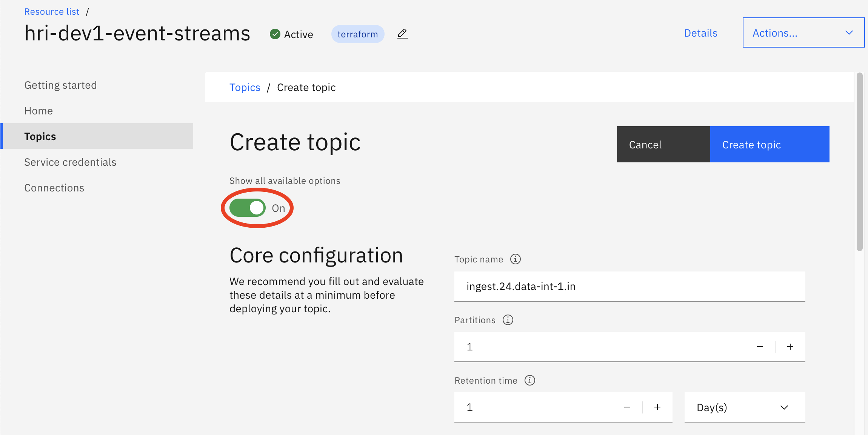Viewport: 868px width, 435px height.
Task: Decrease the Partitions value with minus
Action: click(760, 347)
